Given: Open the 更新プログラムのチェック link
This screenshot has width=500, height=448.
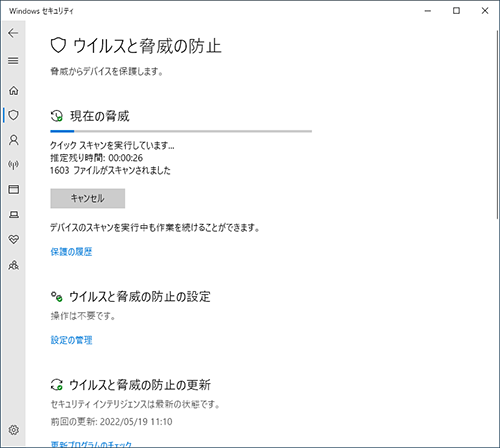Looking at the screenshot, I should pos(91,444).
